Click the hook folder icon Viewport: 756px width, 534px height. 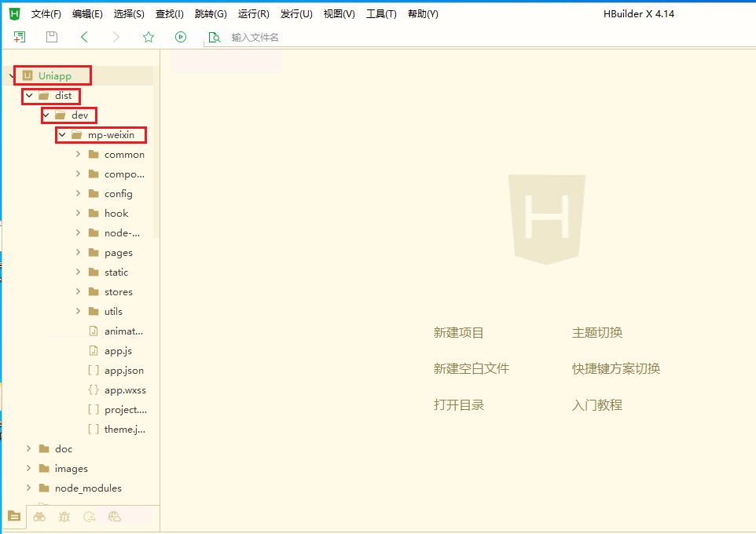coord(94,213)
